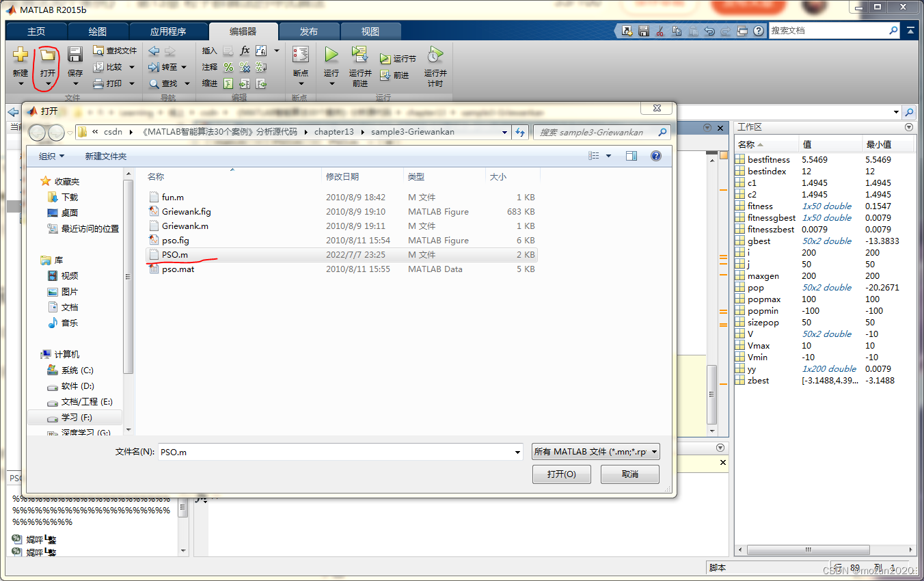Viewport: 924px width, 581px height.
Task: Open the filename history dropdown
Action: click(x=518, y=452)
